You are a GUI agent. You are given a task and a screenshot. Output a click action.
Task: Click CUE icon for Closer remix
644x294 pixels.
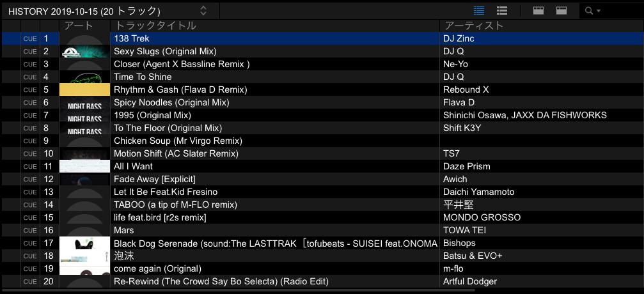point(30,64)
